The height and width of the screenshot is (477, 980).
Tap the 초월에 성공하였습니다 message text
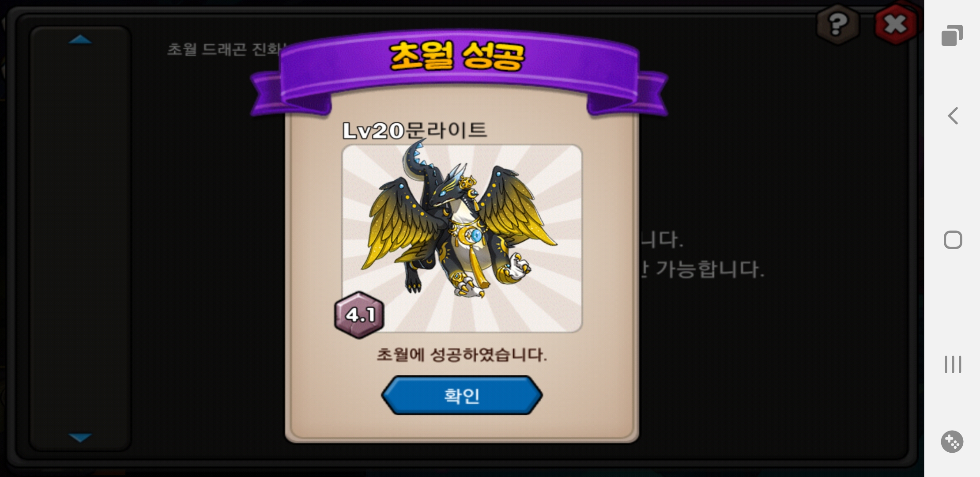[462, 355]
